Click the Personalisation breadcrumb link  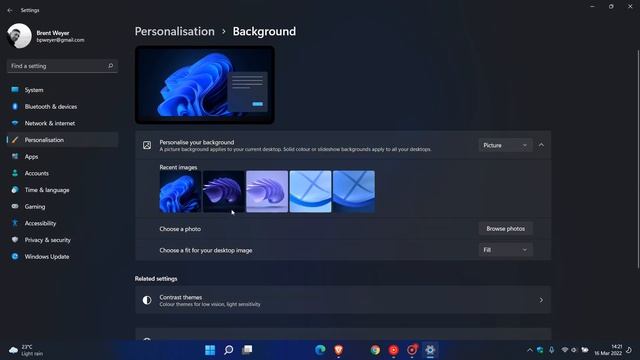(174, 31)
